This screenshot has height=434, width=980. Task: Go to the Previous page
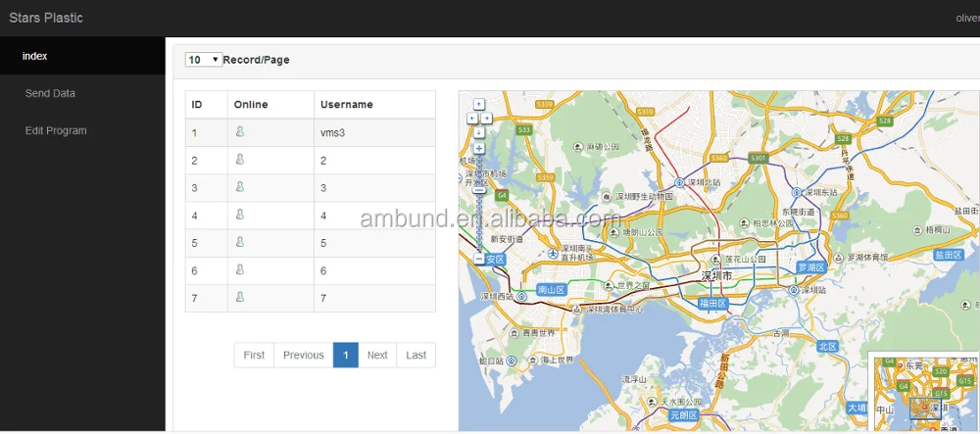click(303, 355)
